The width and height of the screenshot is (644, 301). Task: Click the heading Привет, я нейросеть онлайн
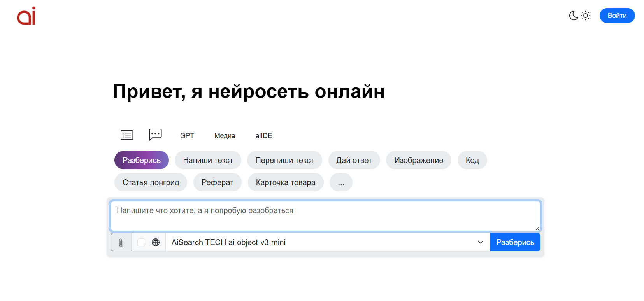[x=249, y=92]
